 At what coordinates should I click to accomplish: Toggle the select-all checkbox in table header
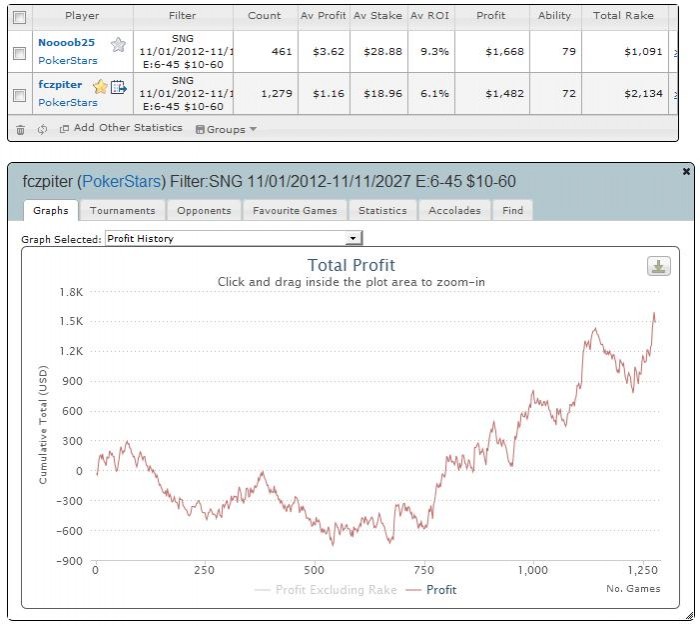(20, 17)
